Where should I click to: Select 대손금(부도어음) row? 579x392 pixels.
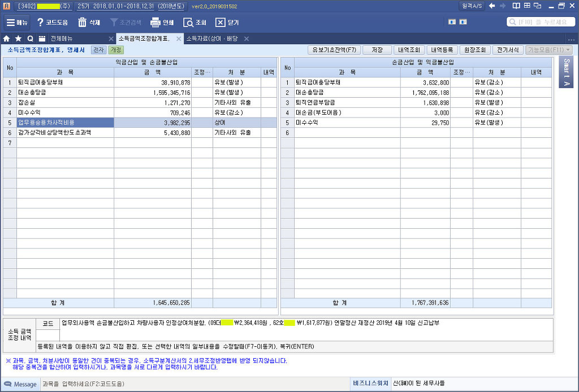[x=416, y=112]
